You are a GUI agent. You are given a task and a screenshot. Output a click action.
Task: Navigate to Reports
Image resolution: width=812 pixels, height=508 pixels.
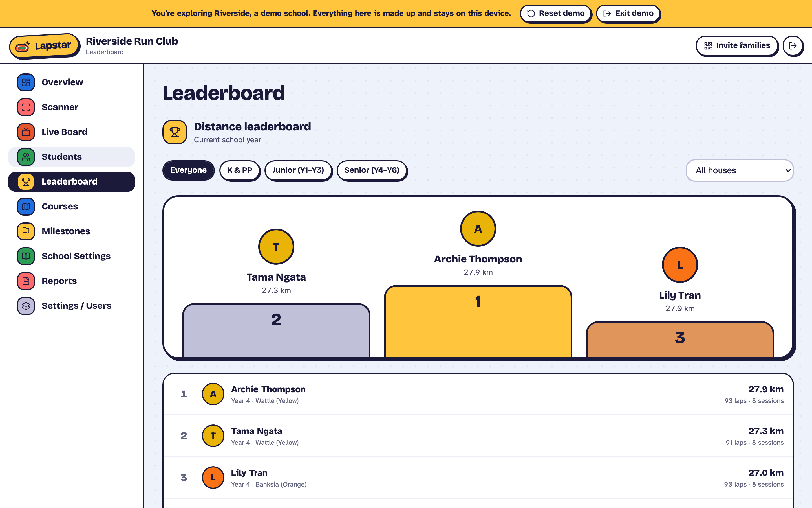click(71, 281)
